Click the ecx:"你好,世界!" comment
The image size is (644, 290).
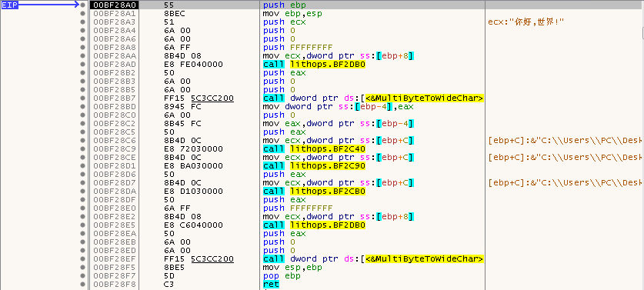click(526, 22)
